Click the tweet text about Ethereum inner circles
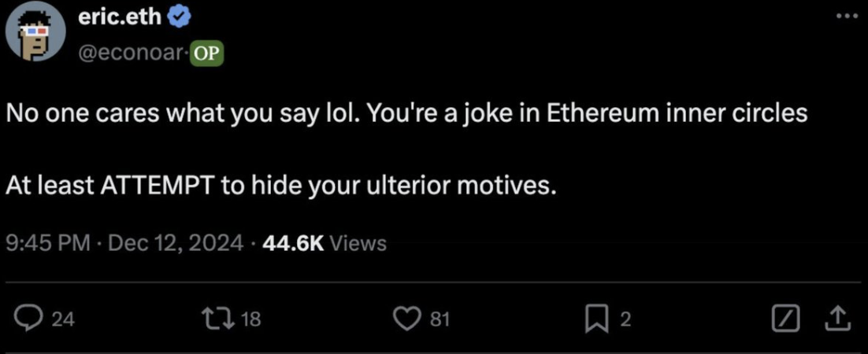 click(406, 113)
